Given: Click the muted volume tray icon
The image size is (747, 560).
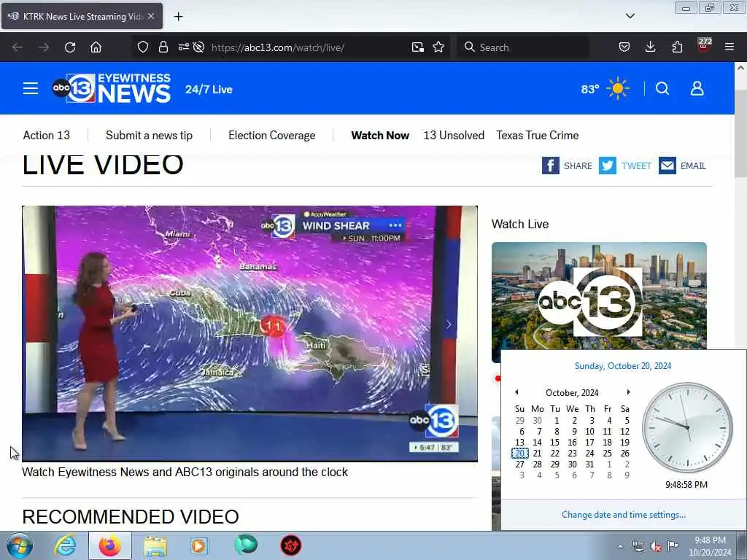Looking at the screenshot, I should tap(656, 547).
